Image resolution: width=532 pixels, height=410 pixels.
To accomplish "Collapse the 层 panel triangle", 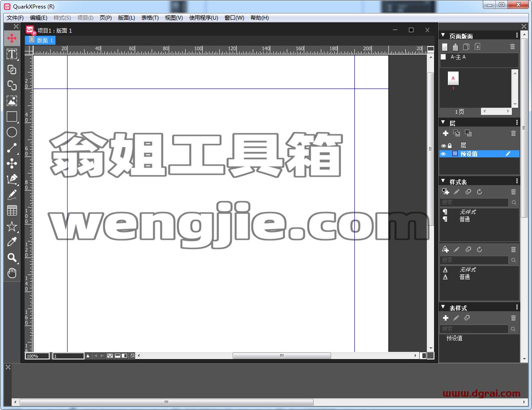I will 443,122.
